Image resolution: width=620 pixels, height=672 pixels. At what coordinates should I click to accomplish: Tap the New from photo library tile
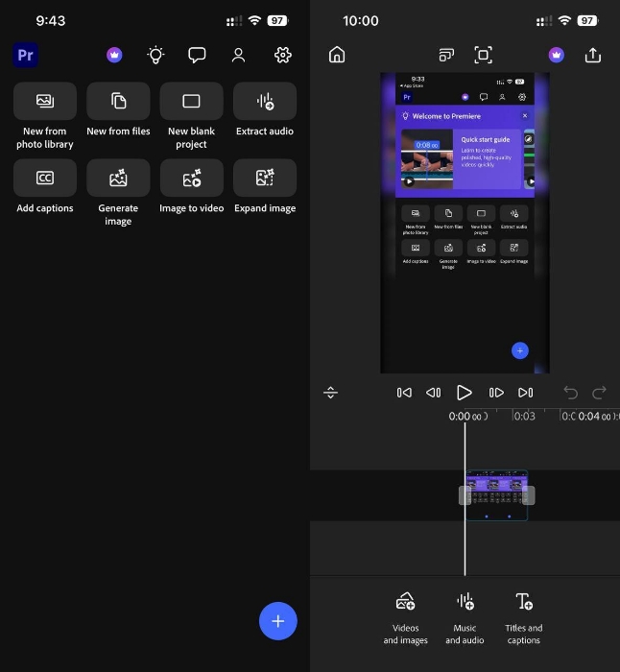click(x=44, y=102)
